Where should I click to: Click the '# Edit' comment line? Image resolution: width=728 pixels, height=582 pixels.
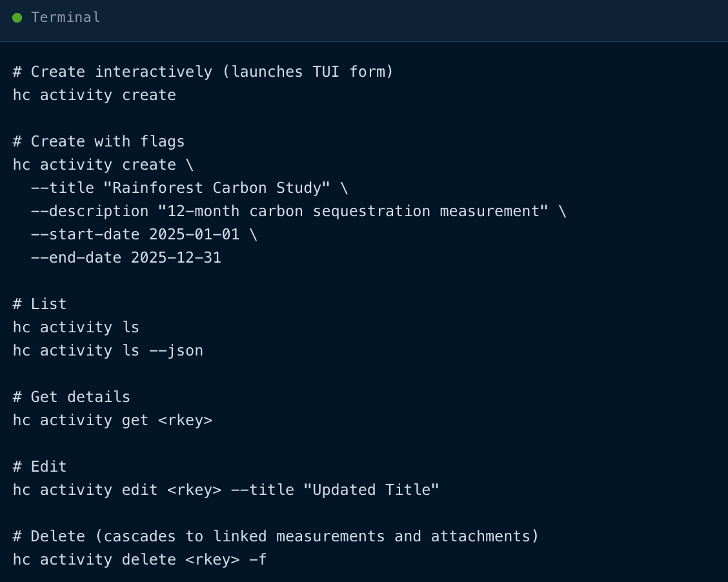pyautogui.click(x=39, y=467)
